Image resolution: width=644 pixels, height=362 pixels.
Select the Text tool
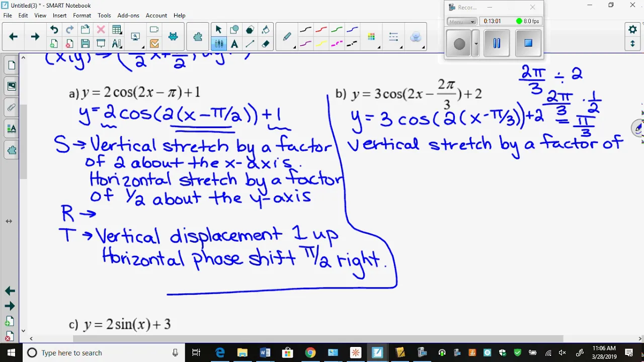(234, 44)
